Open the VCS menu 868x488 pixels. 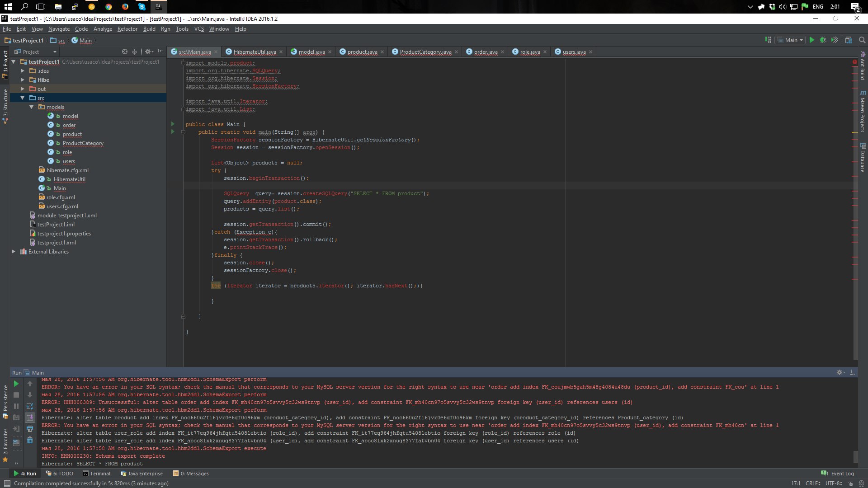click(199, 28)
